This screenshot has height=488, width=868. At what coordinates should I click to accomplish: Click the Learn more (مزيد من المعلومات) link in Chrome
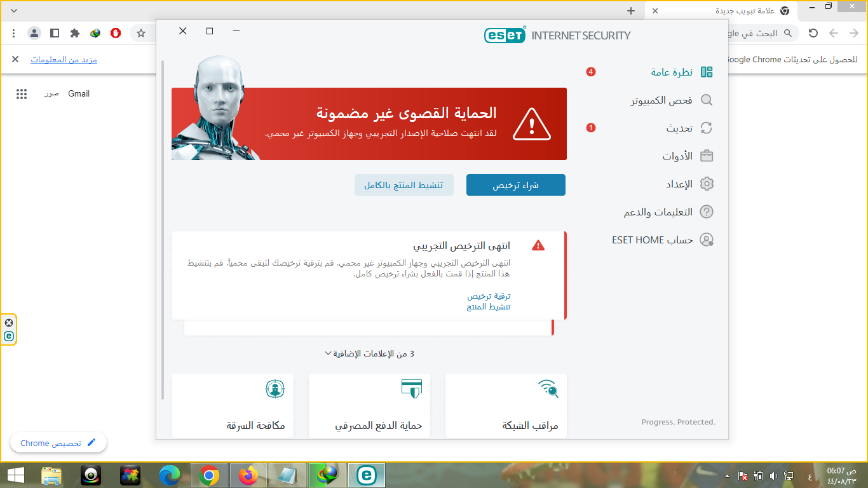click(64, 60)
